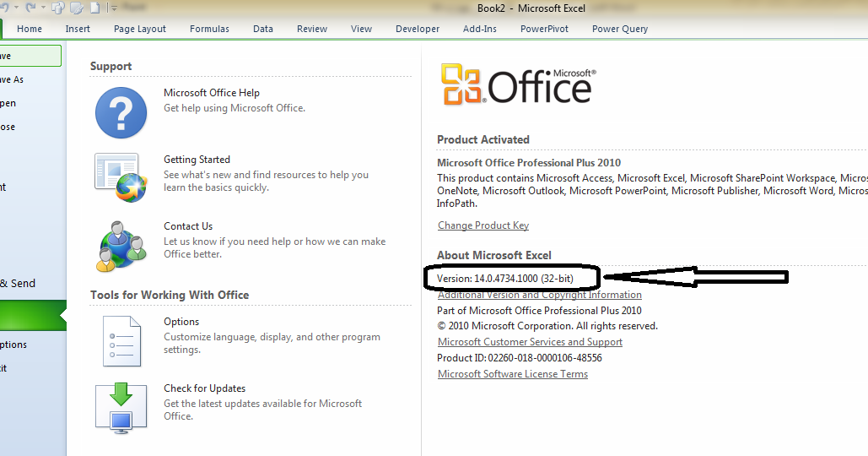Click the Shapes icon in Quick Access Toolbar
Viewport: 868px width, 456px height.
click(58, 8)
